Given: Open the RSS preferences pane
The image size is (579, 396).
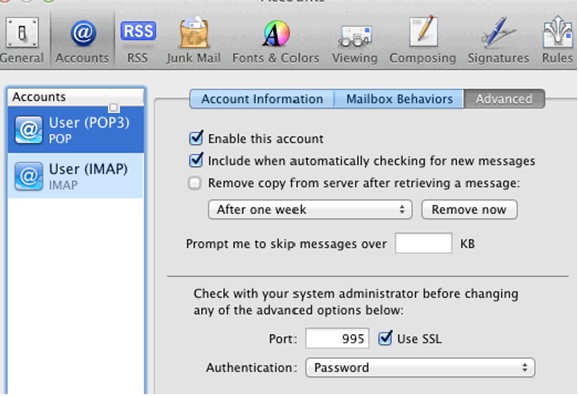Looking at the screenshot, I should [x=138, y=41].
